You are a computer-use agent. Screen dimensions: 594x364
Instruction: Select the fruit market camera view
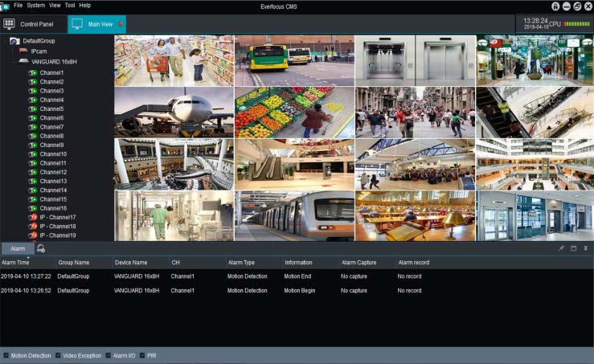pos(294,112)
